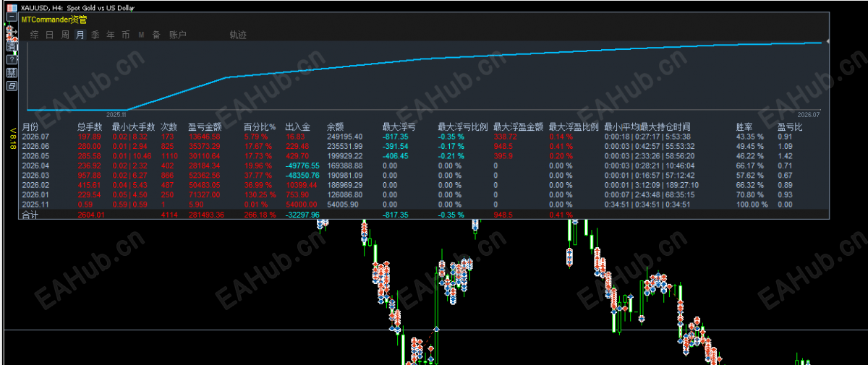The width and height of the screenshot is (868, 365).
Task: Select the 2026.06 month row
Action: click(x=424, y=146)
